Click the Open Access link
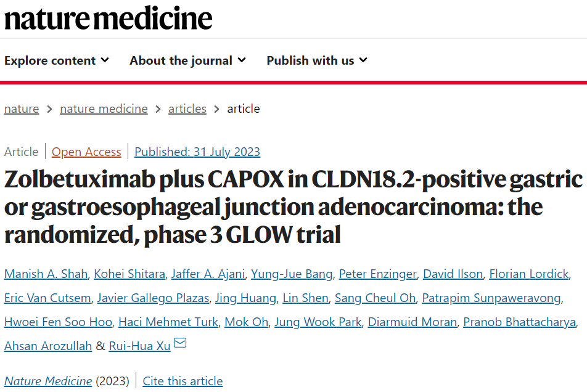 tap(86, 152)
